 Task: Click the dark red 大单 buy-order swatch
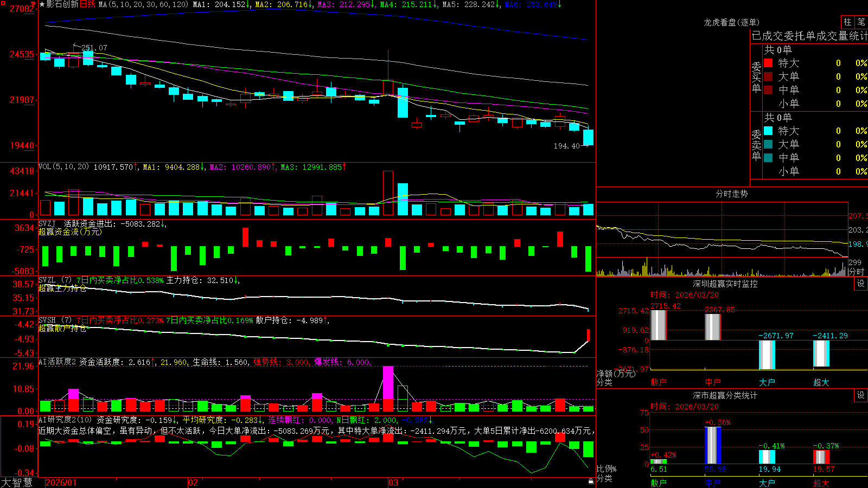[x=768, y=76]
